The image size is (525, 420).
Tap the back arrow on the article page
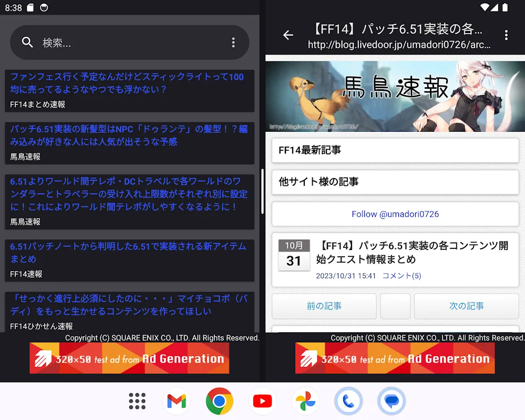[288, 35]
